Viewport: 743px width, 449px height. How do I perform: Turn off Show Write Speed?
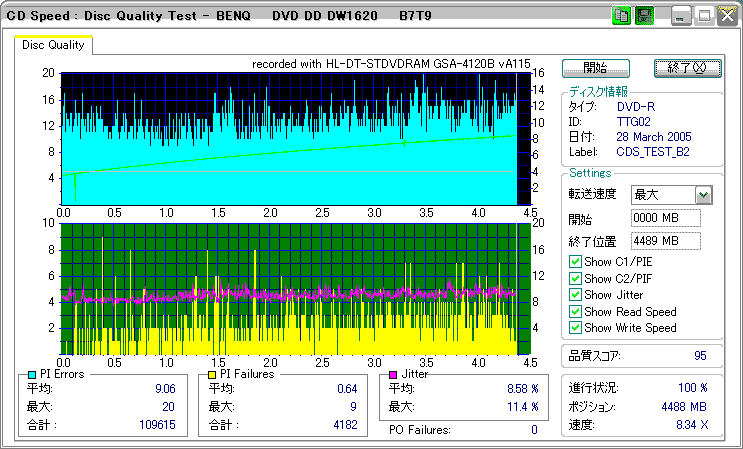point(575,328)
